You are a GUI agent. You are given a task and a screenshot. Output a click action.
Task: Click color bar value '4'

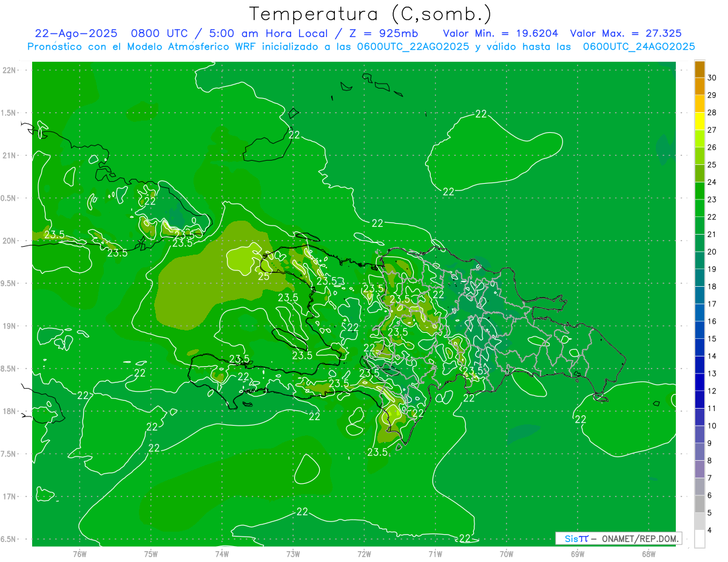point(710,530)
